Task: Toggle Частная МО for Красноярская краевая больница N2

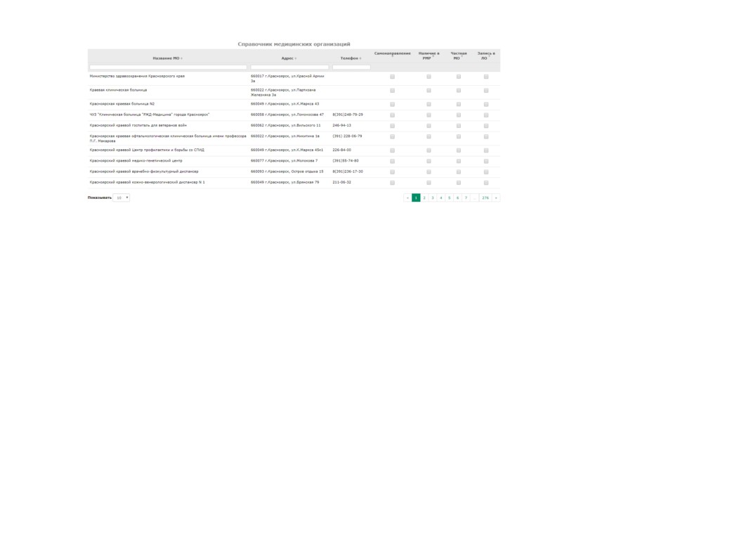Action: pyautogui.click(x=459, y=104)
